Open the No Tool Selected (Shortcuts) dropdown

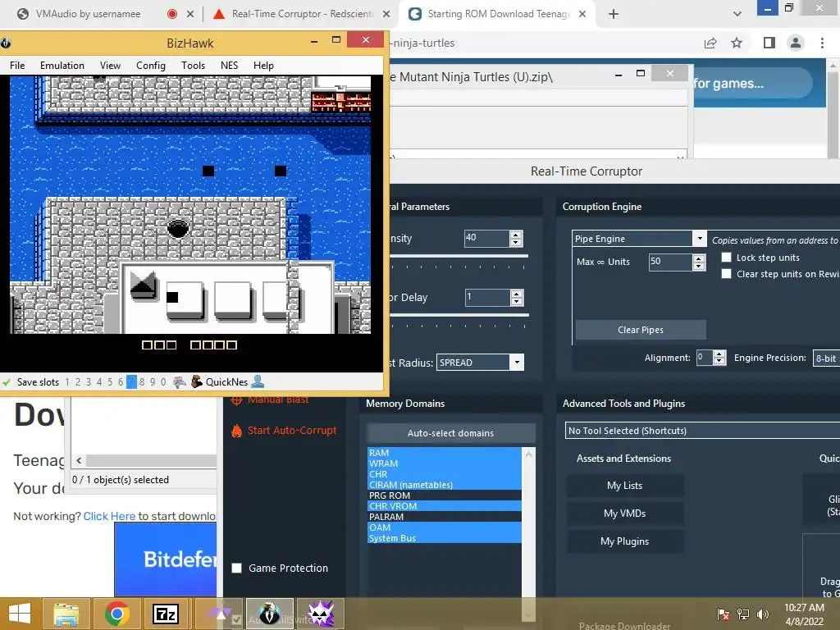coord(702,430)
